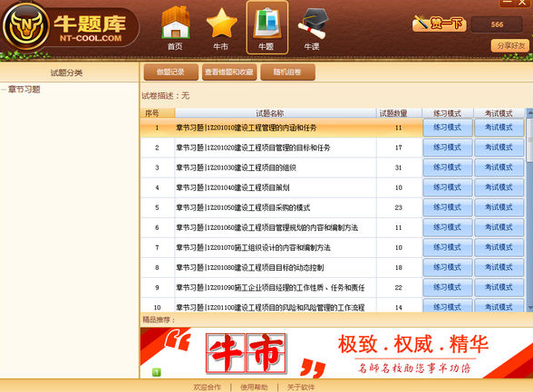
Task: Click the table scrollbar down arrow
Action: click(x=529, y=308)
